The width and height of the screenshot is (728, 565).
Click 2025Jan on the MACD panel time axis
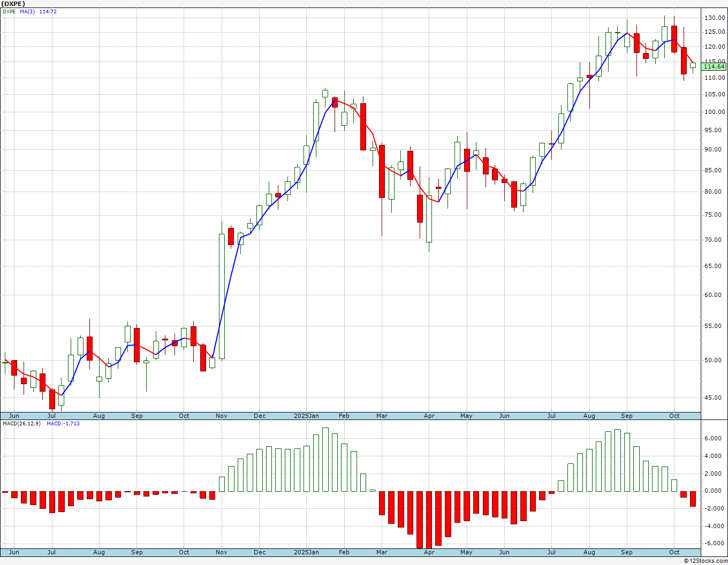tap(307, 552)
